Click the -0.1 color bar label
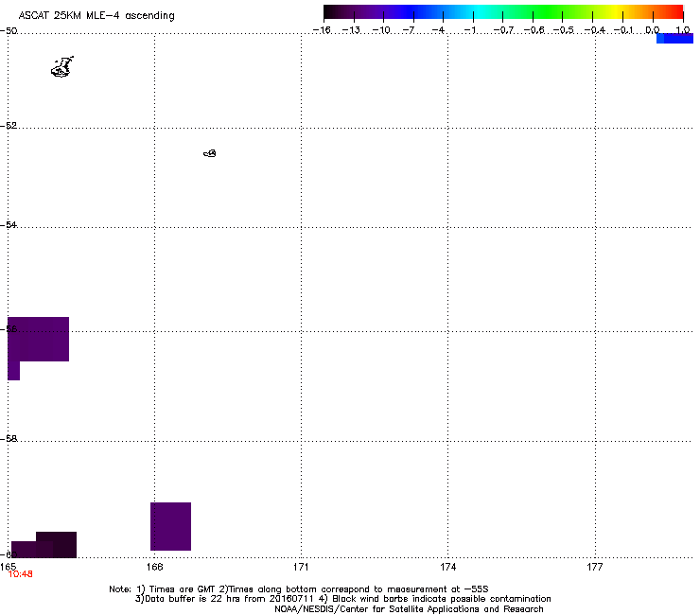The height and width of the screenshot is (615, 700). 623,30
